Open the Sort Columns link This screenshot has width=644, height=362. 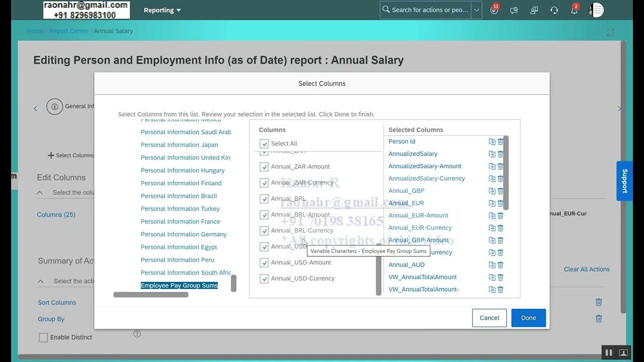pos(57,303)
